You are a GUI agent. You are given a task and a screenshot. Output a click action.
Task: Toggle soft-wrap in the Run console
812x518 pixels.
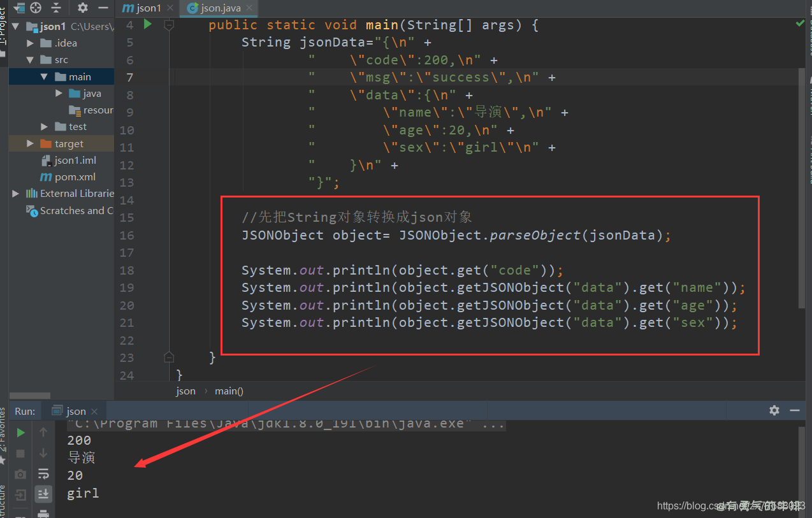click(x=43, y=473)
